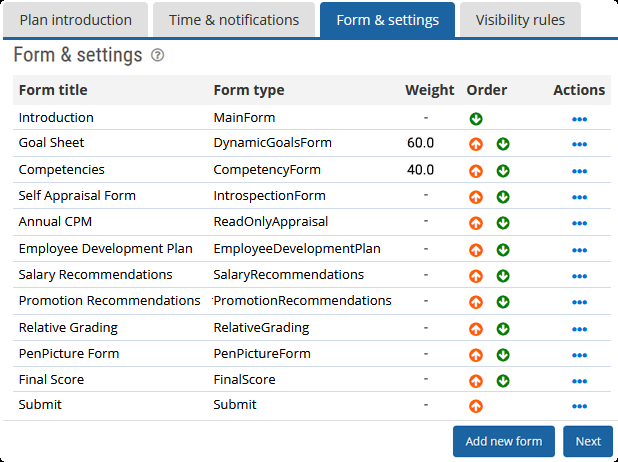618x462 pixels.
Task: Move Annual CPM form up
Action: tap(476, 223)
